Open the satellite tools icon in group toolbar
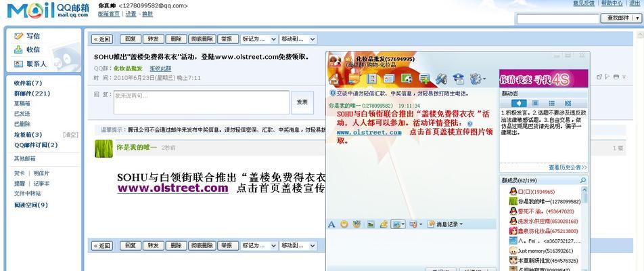This screenshot has width=644, height=271. point(442,79)
